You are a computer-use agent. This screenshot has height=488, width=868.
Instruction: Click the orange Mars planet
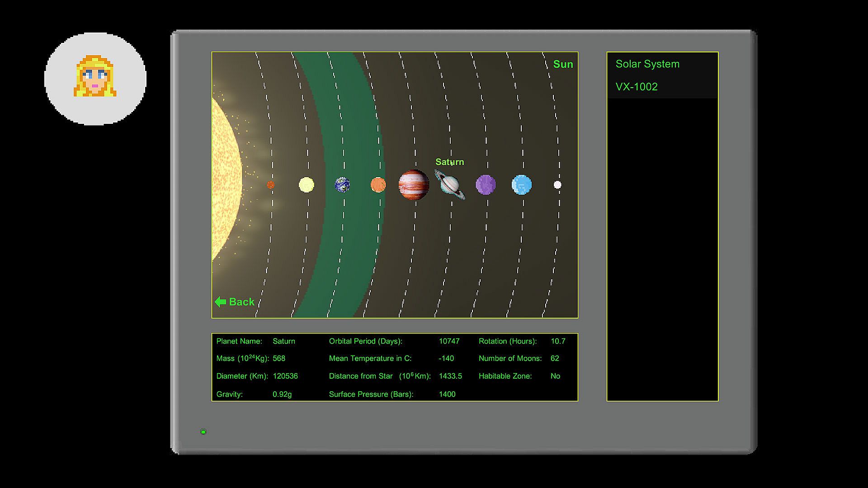(x=378, y=185)
